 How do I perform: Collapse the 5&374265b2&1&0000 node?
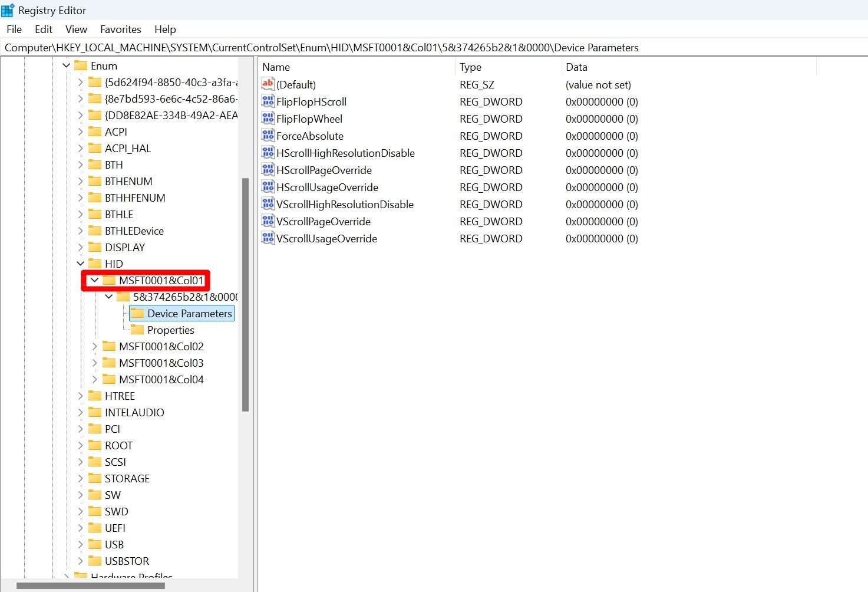(109, 297)
